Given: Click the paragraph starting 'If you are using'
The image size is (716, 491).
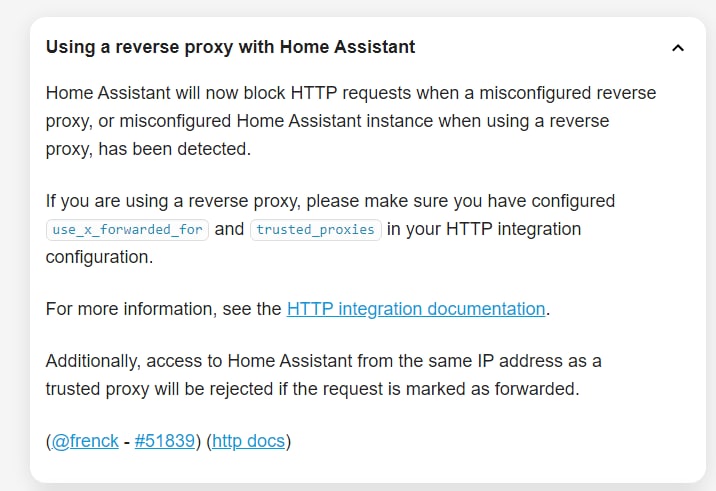Looking at the screenshot, I should click(330, 229).
